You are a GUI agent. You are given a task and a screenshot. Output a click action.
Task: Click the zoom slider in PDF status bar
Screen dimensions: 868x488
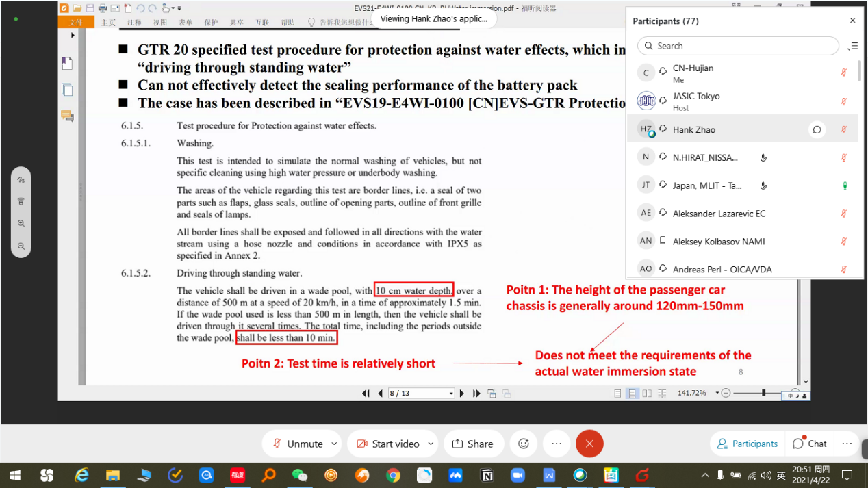763,394
